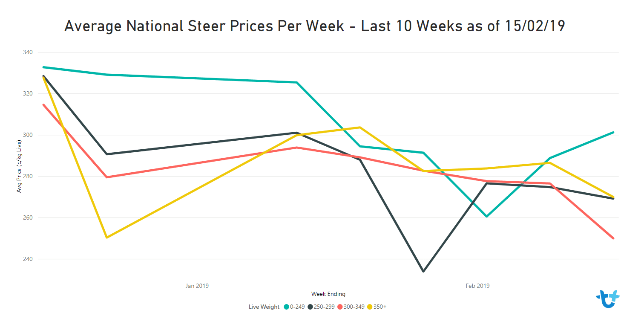
Task: Click the yellow line's lowest point near 250
Action: tap(106, 238)
